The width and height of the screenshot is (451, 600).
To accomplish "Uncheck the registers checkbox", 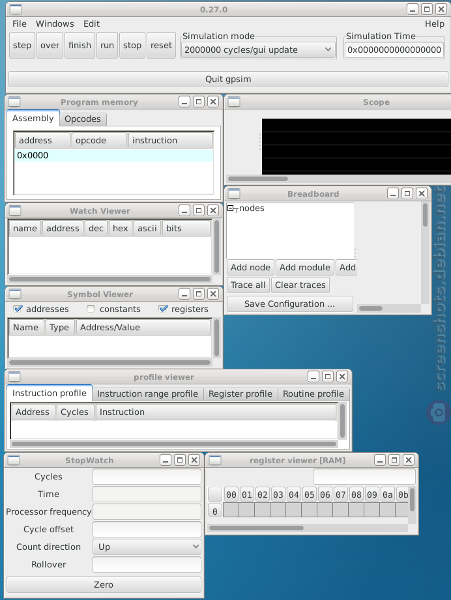I will (163, 309).
